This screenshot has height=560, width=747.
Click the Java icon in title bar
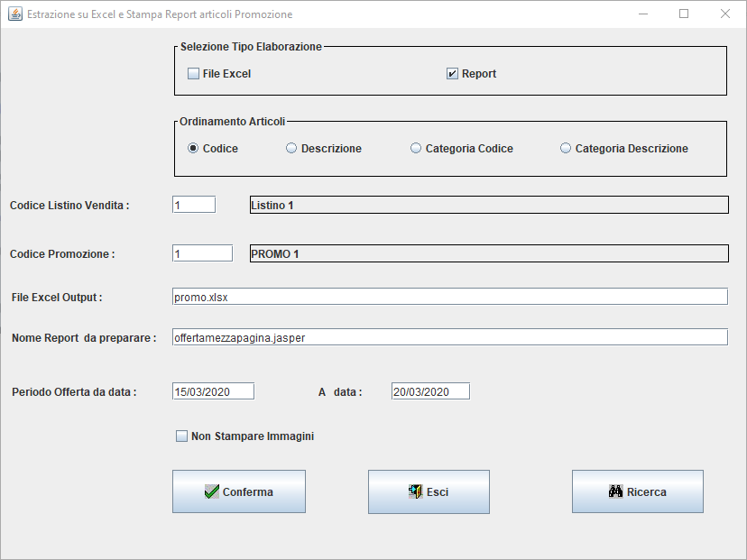click(x=14, y=14)
